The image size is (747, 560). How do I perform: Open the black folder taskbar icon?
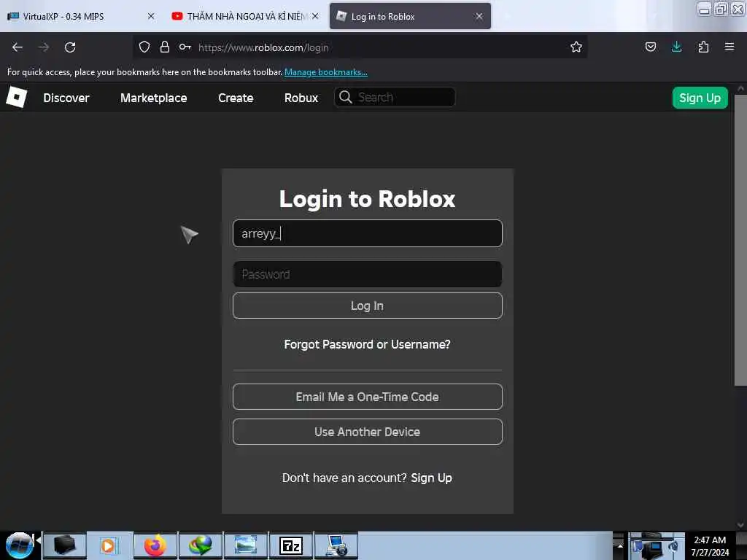point(65,545)
